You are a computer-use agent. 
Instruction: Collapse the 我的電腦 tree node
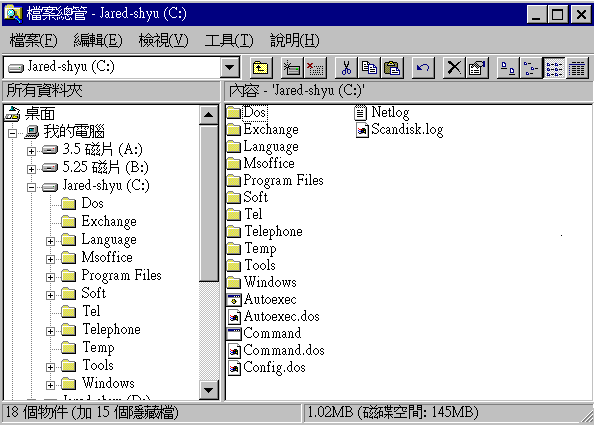coord(13,133)
